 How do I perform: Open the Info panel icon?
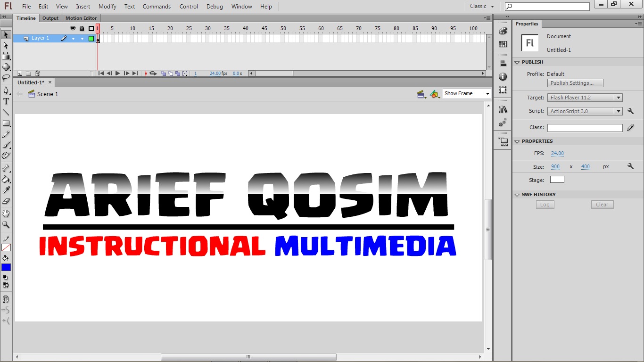pyautogui.click(x=503, y=76)
